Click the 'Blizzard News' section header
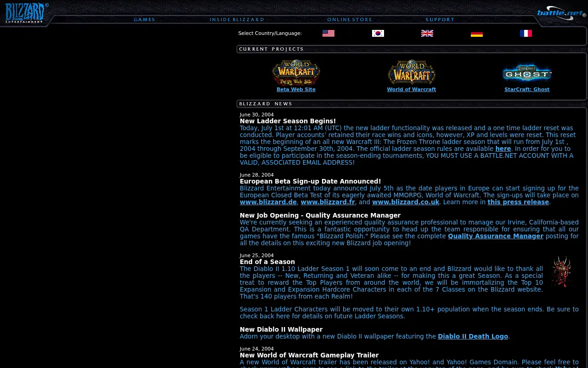Viewport: 588px width, 368px height. tap(266, 103)
